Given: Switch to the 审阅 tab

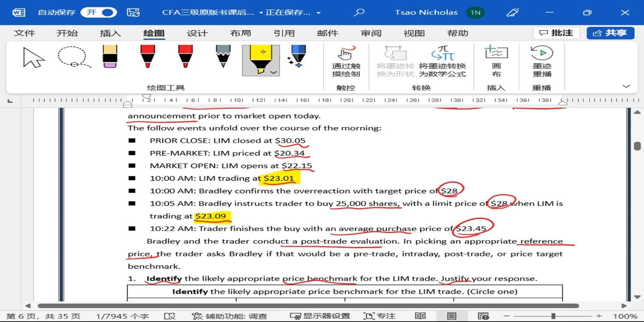Looking at the screenshot, I should coord(371,33).
